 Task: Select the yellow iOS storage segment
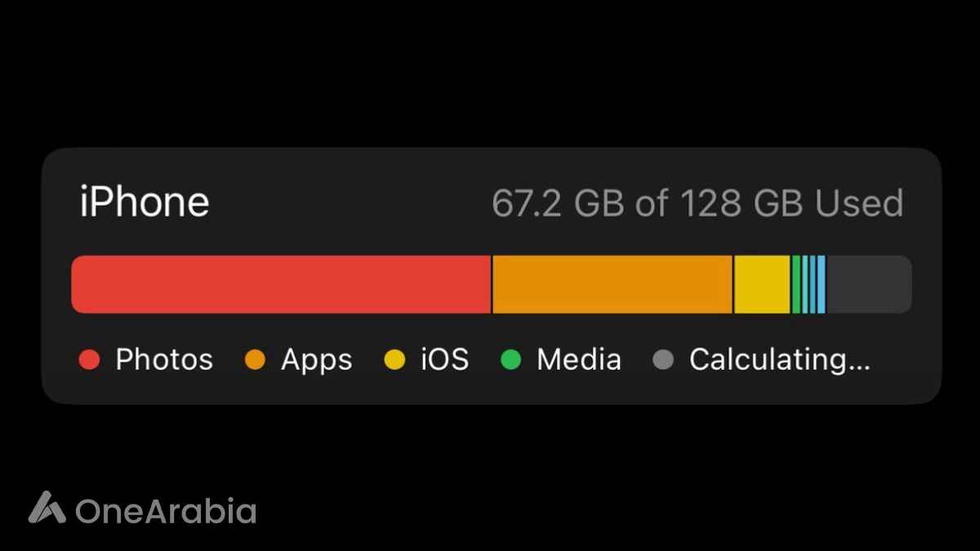coord(762,284)
